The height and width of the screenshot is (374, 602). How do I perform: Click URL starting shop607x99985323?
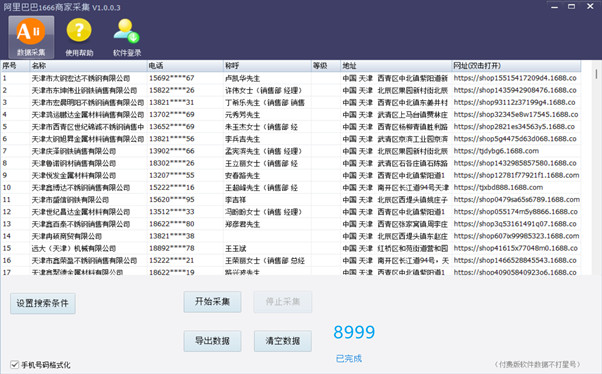tap(516, 236)
